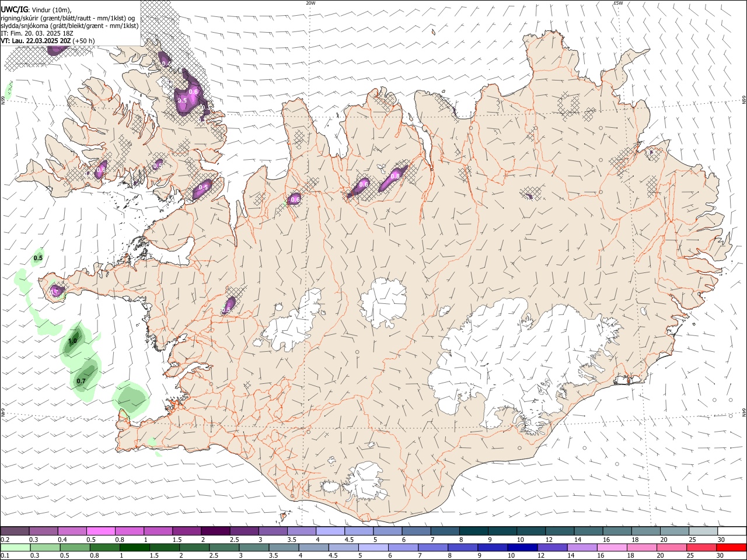
Task: Select the 0.3 swatch in the rain legend
Action: [x=45, y=547]
